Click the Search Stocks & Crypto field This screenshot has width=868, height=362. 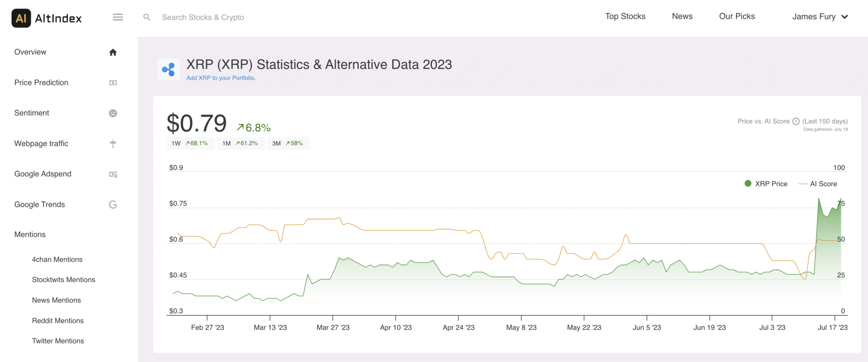[x=203, y=17]
